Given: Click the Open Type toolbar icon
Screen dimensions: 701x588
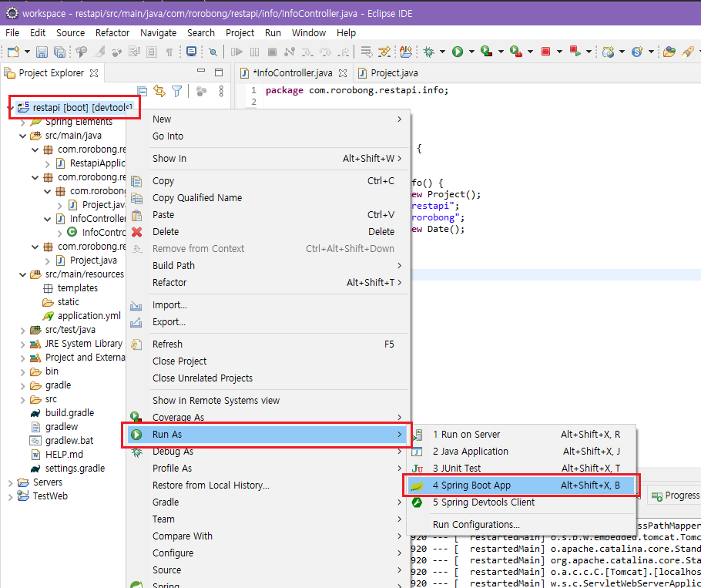Looking at the screenshot, I should [x=669, y=52].
